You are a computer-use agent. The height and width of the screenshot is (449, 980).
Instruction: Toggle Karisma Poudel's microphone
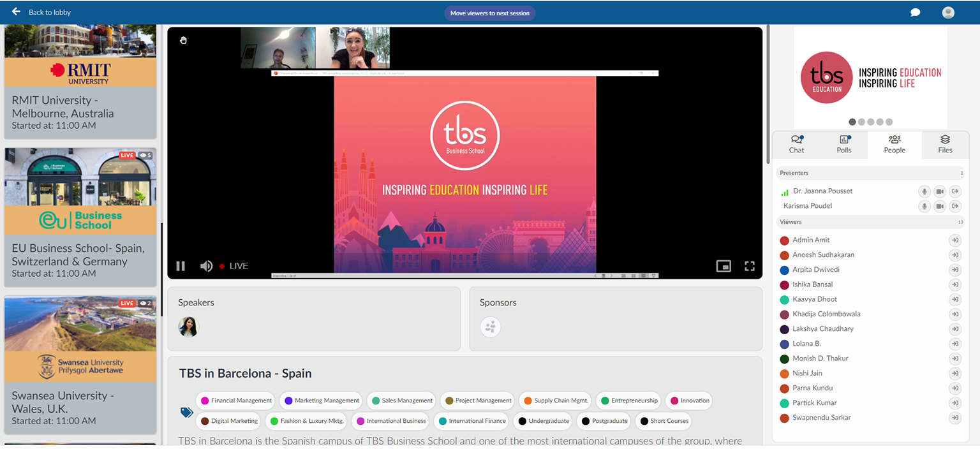(x=924, y=206)
